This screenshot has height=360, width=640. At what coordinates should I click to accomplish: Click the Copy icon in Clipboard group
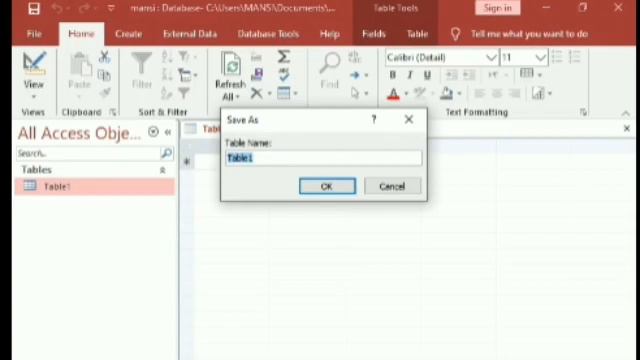(104, 75)
